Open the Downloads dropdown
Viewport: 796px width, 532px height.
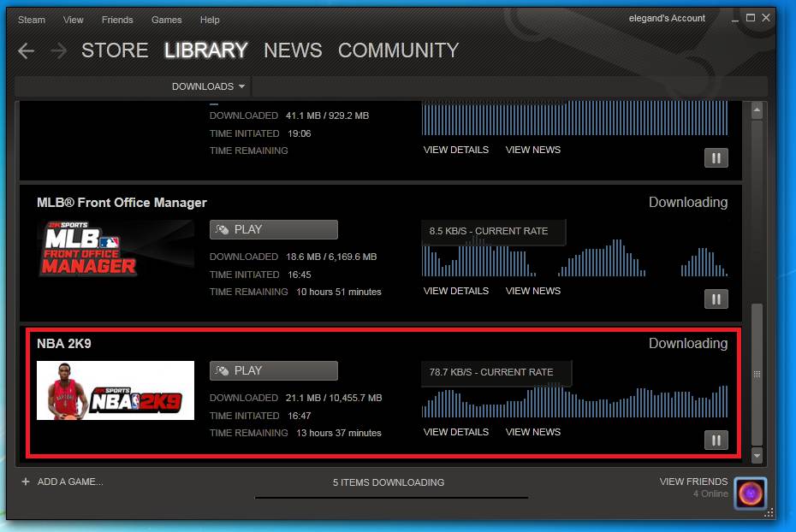coord(208,86)
